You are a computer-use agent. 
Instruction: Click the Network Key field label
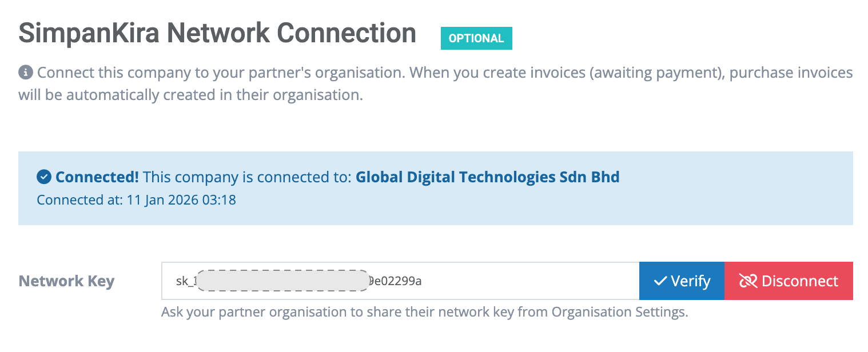pos(67,281)
